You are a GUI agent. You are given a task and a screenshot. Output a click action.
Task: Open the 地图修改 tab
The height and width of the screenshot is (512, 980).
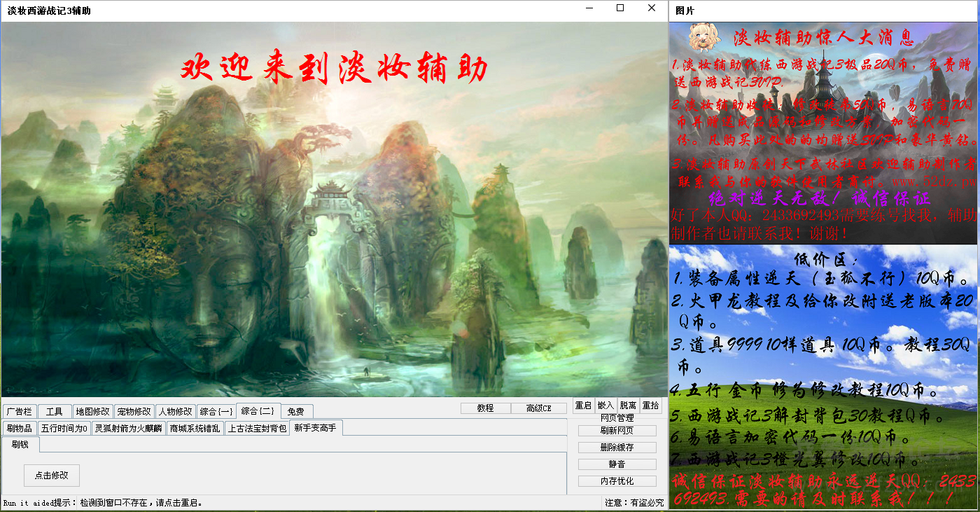[93, 411]
